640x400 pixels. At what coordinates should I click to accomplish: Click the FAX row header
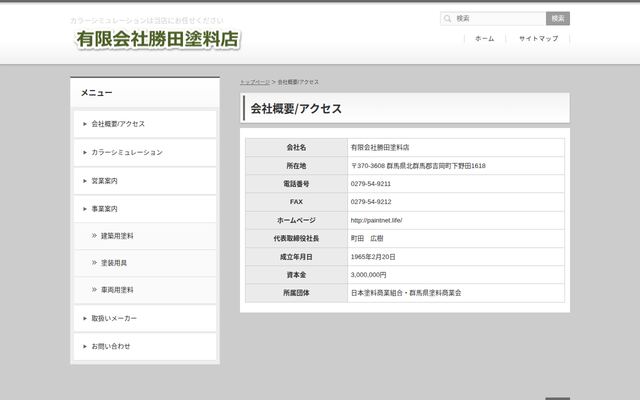(x=296, y=202)
